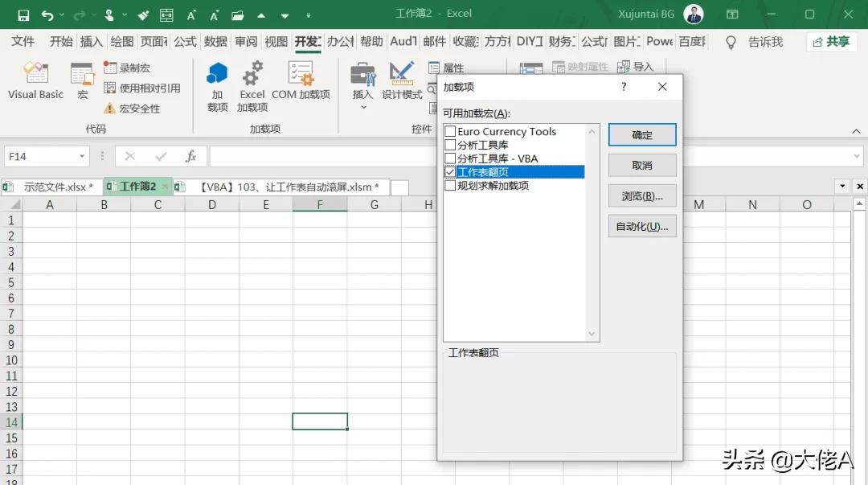Click the Browse (浏览(B)...) button
The width and height of the screenshot is (868, 485).
point(642,196)
